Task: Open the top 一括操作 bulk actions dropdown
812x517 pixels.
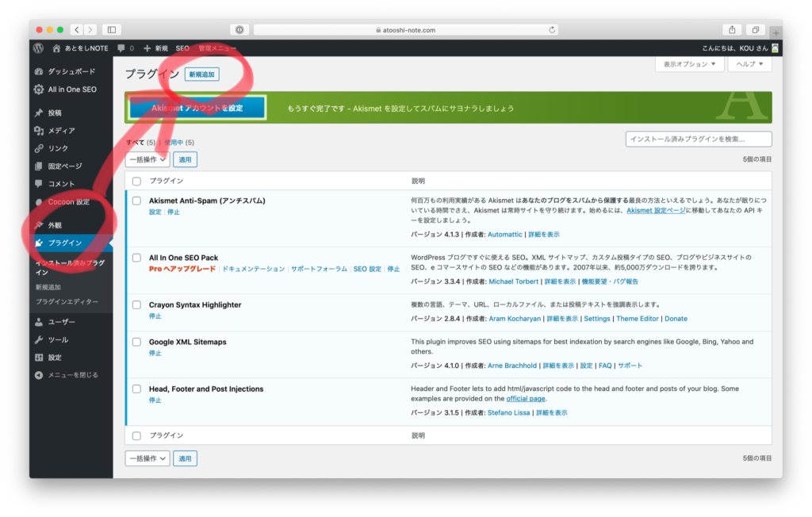Action: coord(147,159)
